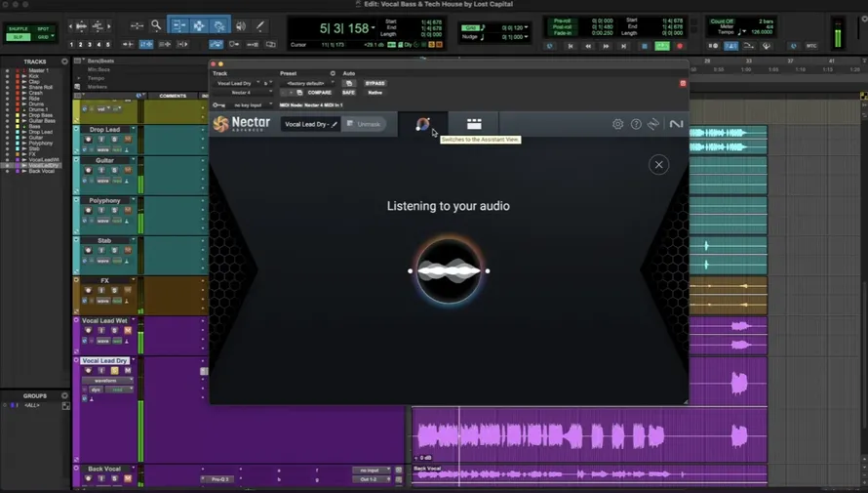The width and height of the screenshot is (868, 493).
Task: Click the Native Instruments logo in Nectar
Action: tap(676, 124)
